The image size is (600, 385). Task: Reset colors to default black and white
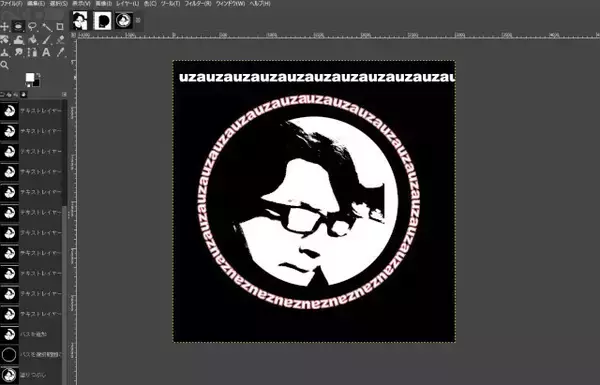click(x=28, y=85)
